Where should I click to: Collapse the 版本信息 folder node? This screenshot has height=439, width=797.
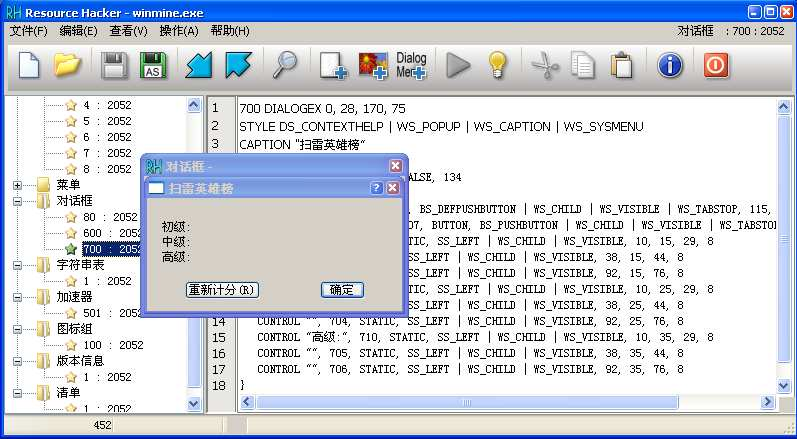(18, 361)
